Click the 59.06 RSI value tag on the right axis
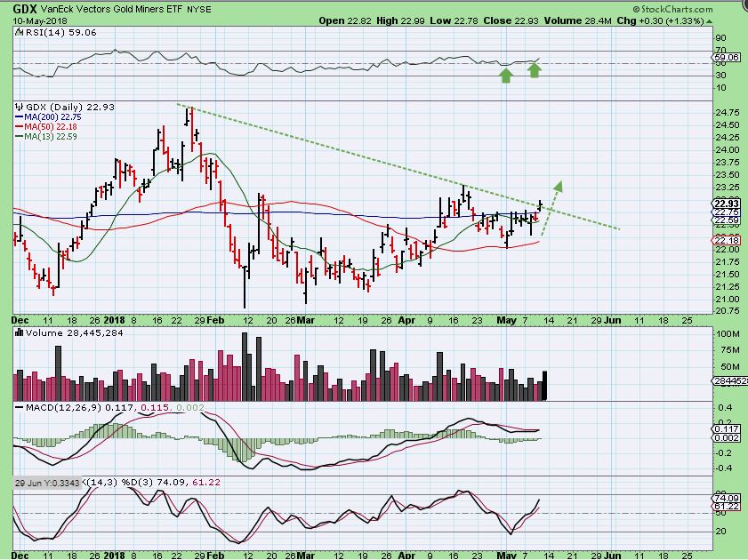The height and width of the screenshot is (560, 748). pos(727,57)
